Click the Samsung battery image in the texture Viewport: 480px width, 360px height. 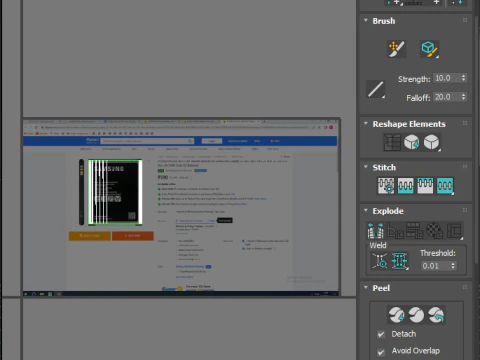click(x=115, y=192)
